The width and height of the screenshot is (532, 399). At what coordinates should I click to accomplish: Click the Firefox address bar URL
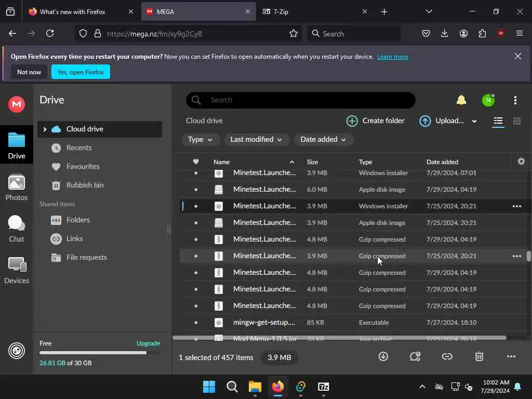tap(154, 34)
